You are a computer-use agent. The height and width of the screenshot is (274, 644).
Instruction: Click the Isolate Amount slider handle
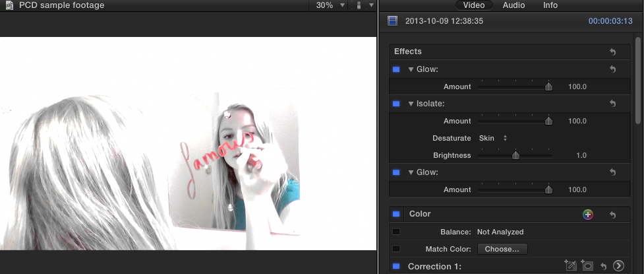pos(548,121)
